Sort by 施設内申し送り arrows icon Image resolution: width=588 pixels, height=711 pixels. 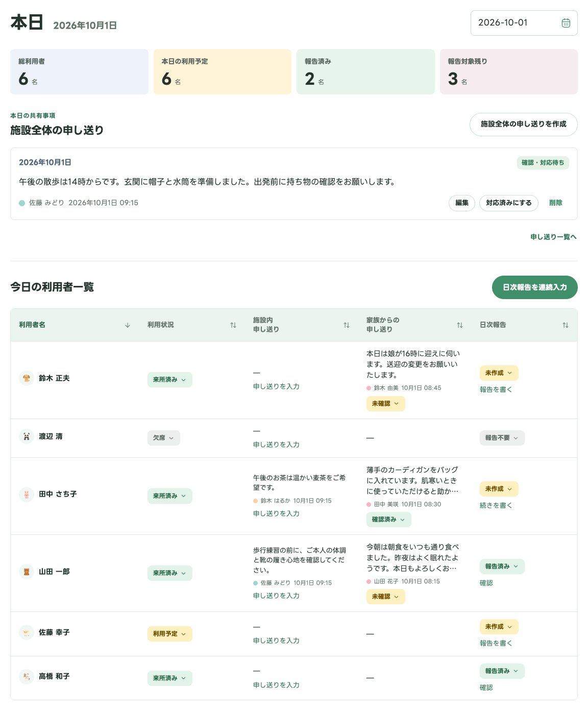(x=347, y=325)
